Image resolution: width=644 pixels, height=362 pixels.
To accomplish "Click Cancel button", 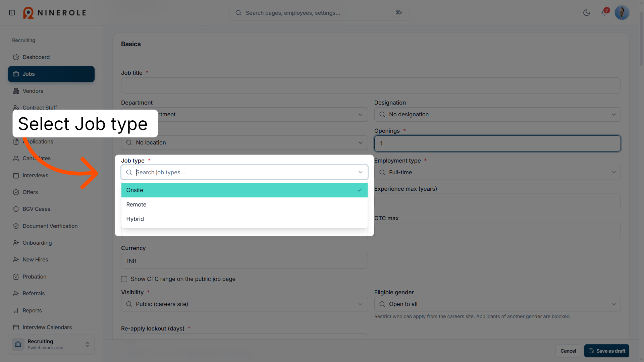I will (568, 351).
